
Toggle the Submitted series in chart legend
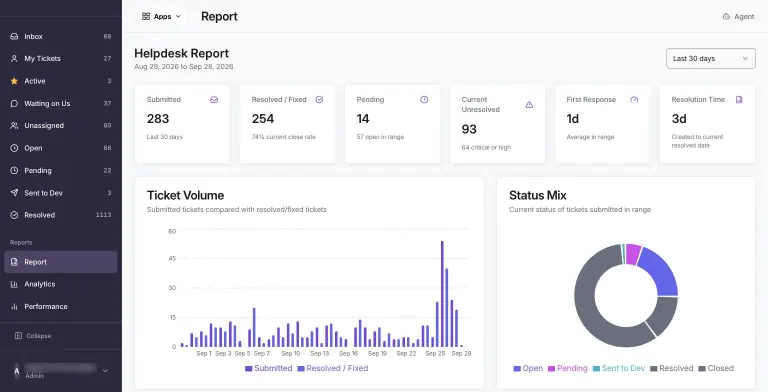[x=268, y=368]
